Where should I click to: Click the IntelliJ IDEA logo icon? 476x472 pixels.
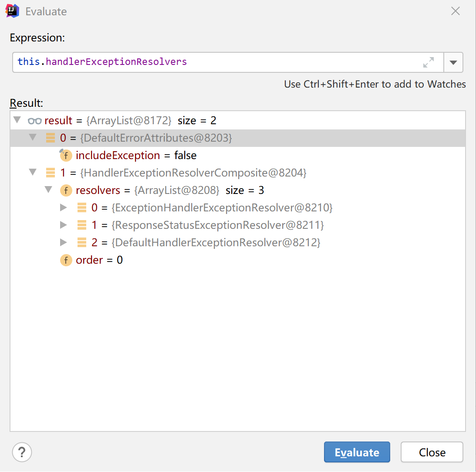11,11
